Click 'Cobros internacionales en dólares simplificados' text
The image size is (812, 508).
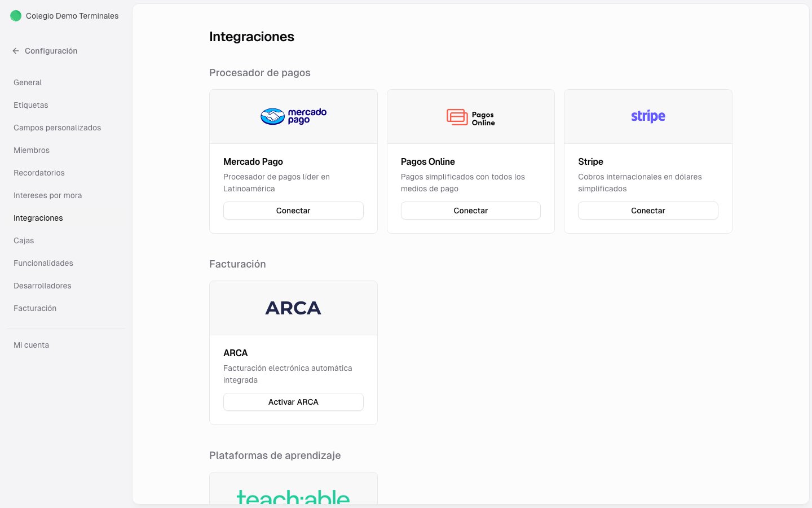tap(640, 182)
